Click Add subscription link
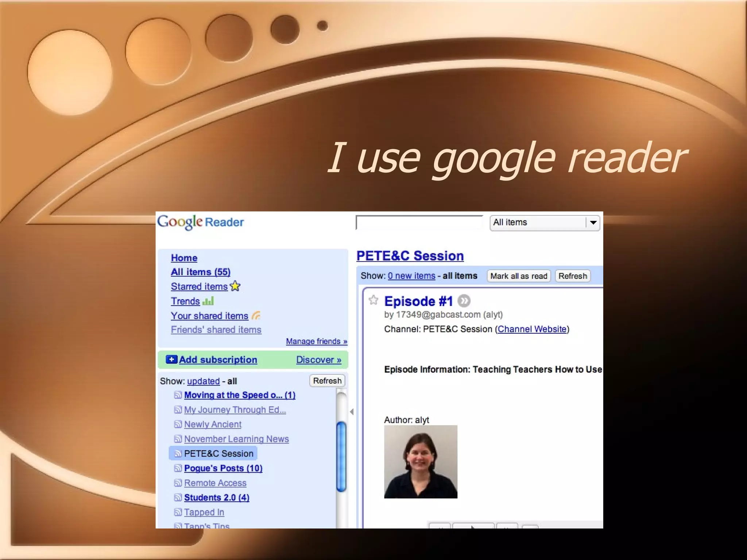 218,359
